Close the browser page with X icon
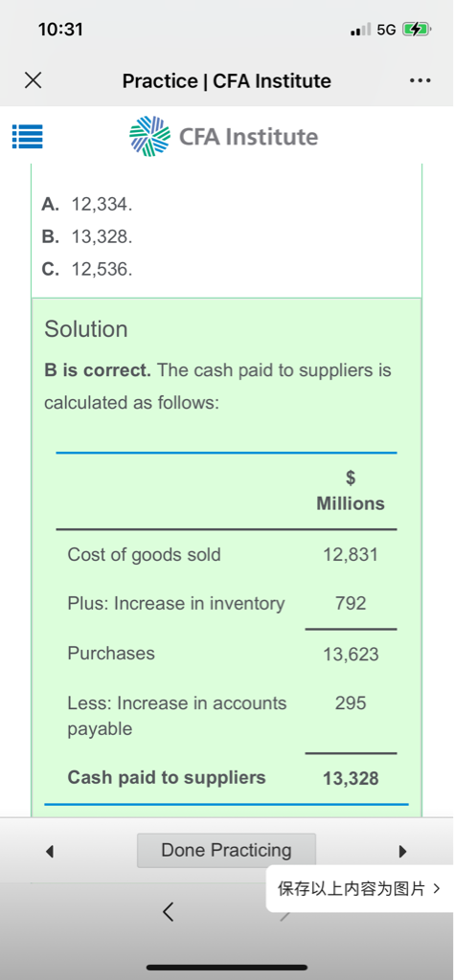Screen dimensions: 454x980 [34, 80]
